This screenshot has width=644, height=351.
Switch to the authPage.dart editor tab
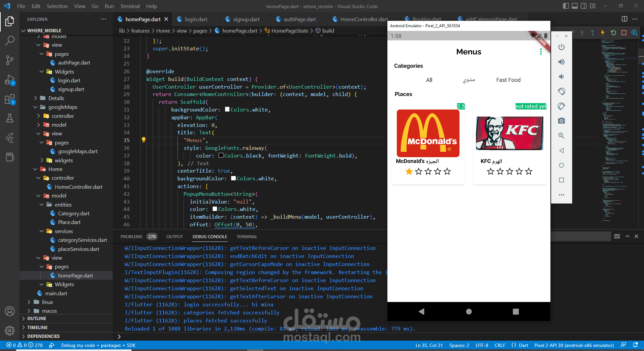(300, 19)
